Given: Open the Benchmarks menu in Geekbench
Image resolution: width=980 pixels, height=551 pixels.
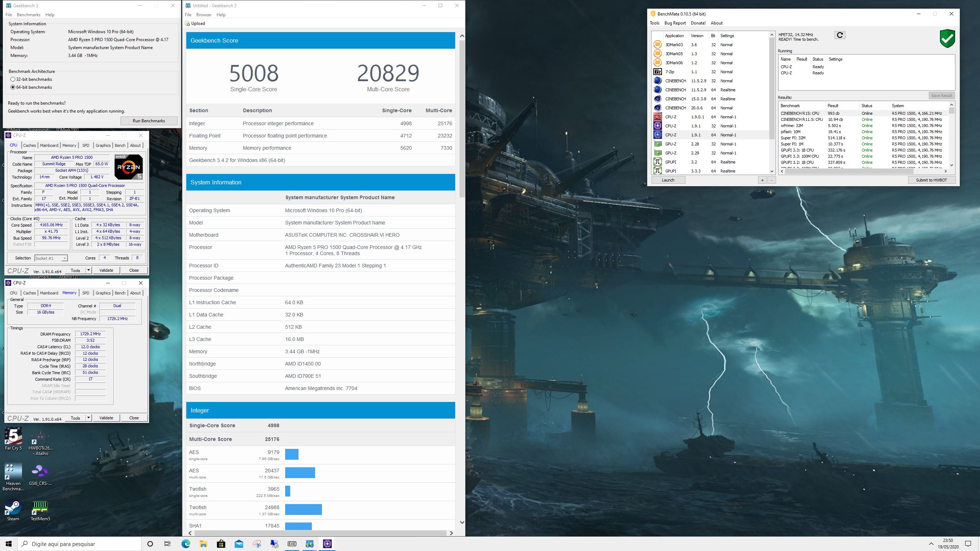Looking at the screenshot, I should pyautogui.click(x=29, y=15).
